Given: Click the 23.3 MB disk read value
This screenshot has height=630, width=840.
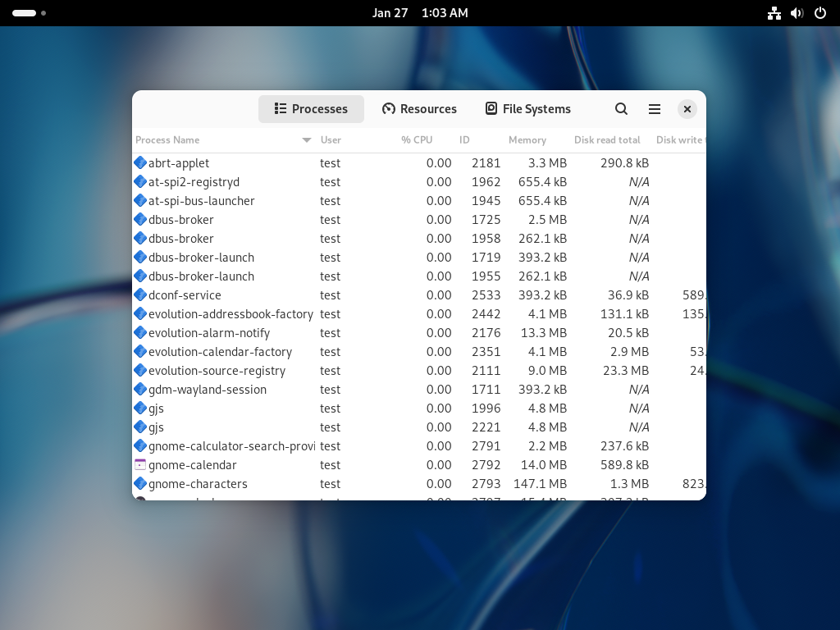Looking at the screenshot, I should [626, 371].
